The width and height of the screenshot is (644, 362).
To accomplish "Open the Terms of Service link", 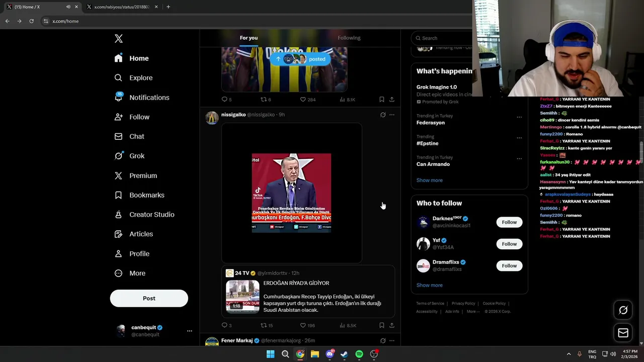I will (x=430, y=304).
